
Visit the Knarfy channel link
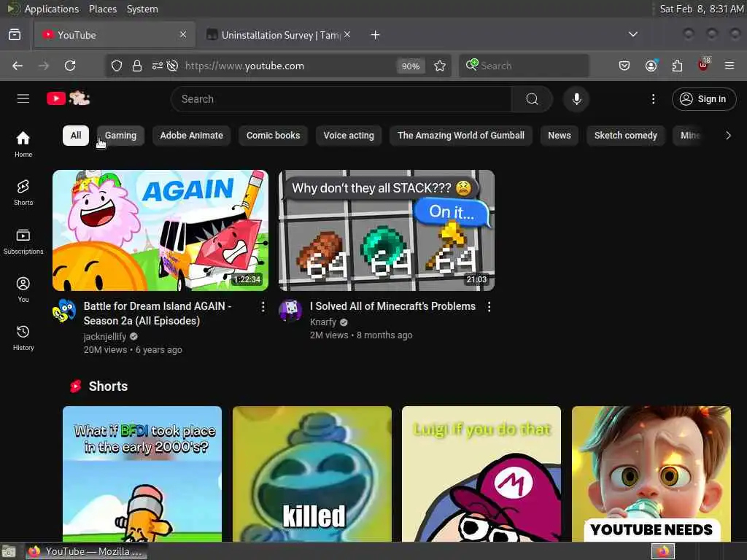323,322
